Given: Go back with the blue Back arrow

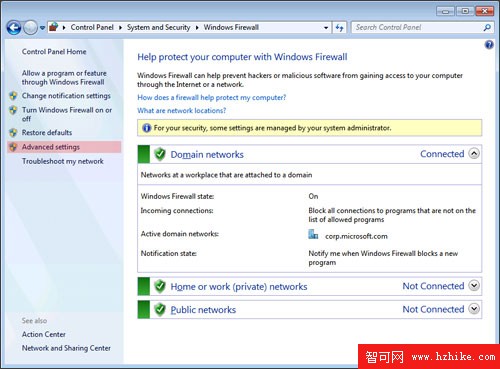Looking at the screenshot, I should [x=14, y=28].
